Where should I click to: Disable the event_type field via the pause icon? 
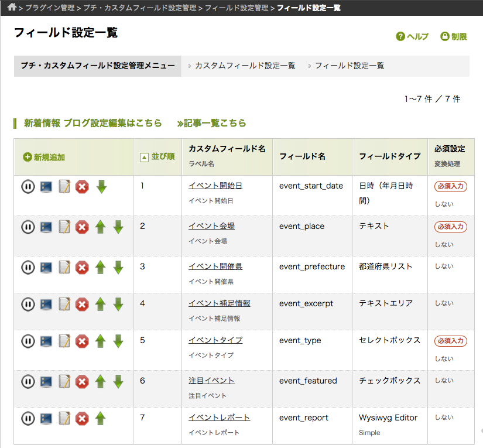click(x=28, y=341)
